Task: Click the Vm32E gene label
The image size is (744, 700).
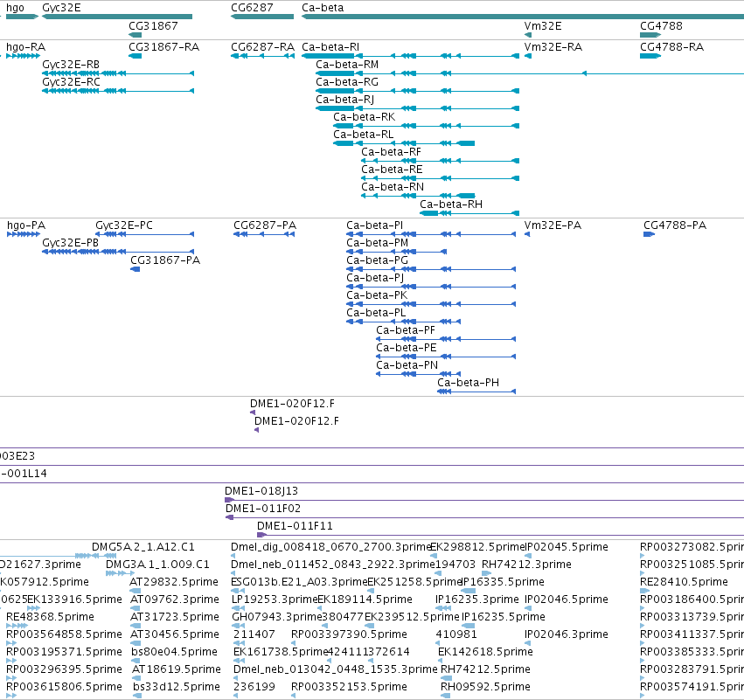Action: pyautogui.click(x=543, y=26)
